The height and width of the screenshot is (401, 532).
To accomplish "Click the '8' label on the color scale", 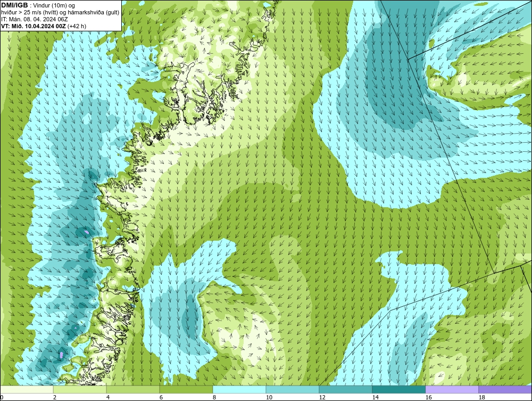I will pyautogui.click(x=214, y=397).
